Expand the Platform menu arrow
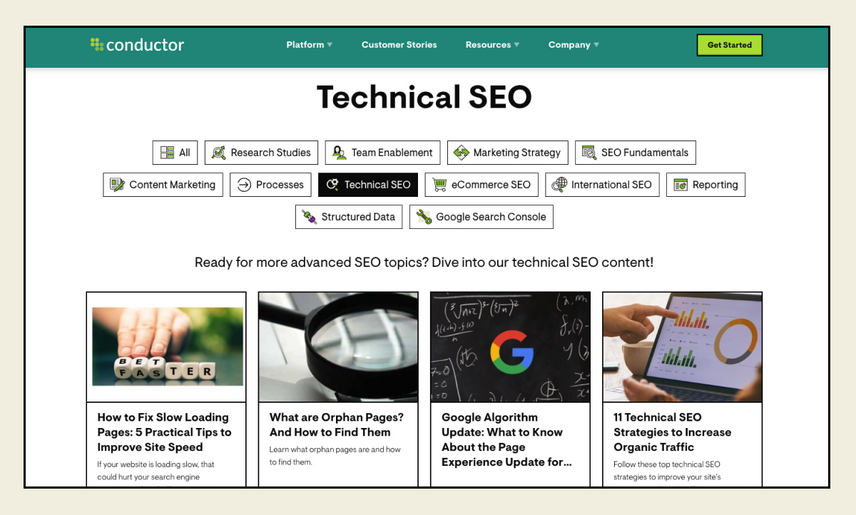This screenshot has height=515, width=856. 330,45
